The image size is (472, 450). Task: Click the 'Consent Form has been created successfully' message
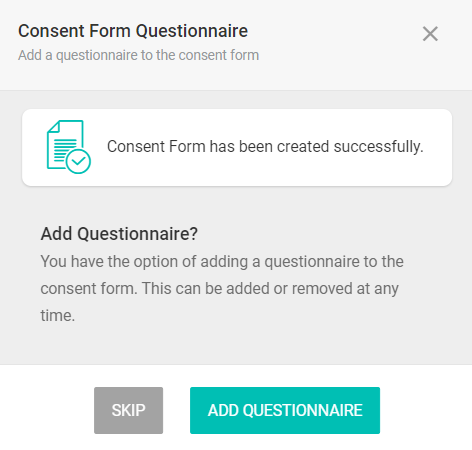[265, 147]
